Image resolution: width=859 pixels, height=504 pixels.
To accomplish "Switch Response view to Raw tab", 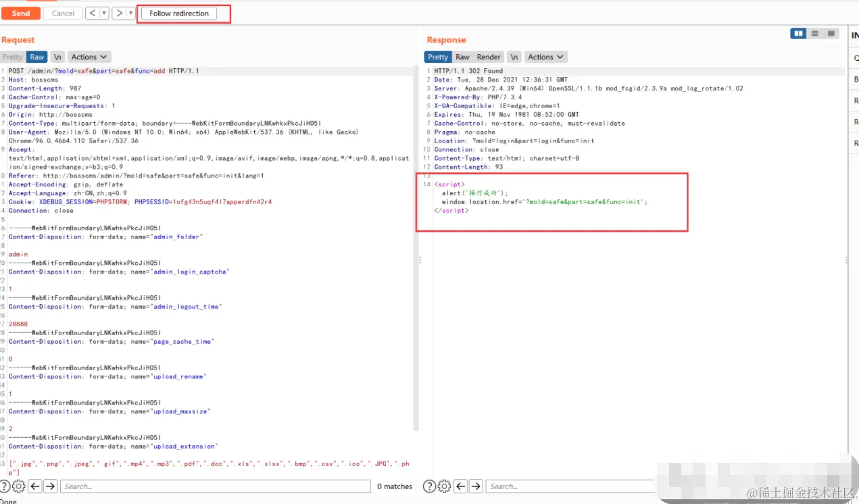I will pyautogui.click(x=462, y=57).
